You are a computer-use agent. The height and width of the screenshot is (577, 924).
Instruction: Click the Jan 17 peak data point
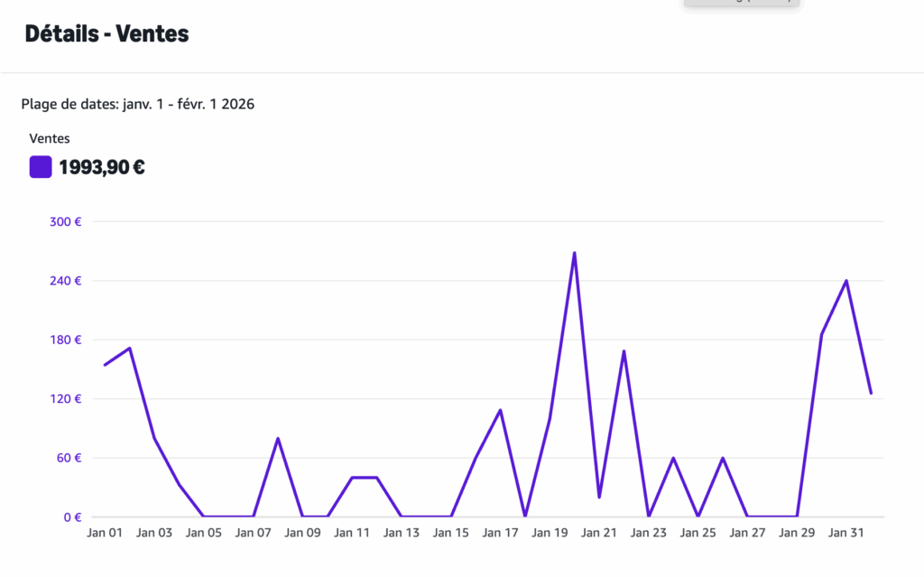click(500, 410)
